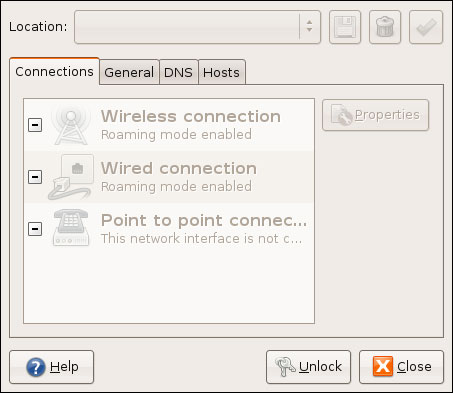Click the checkmark apply icon button
The height and width of the screenshot is (393, 453).
click(x=426, y=27)
